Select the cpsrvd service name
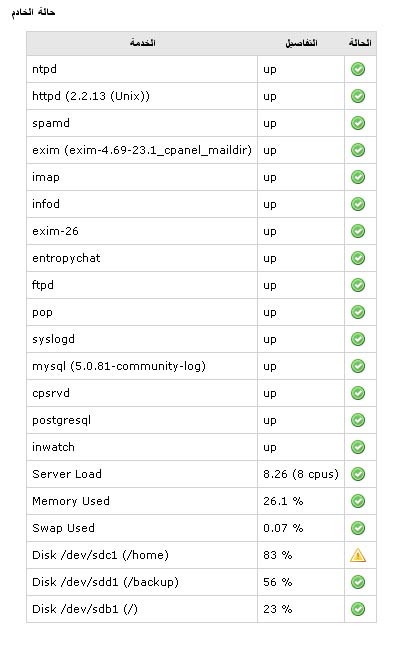398x653 pixels. [51, 393]
